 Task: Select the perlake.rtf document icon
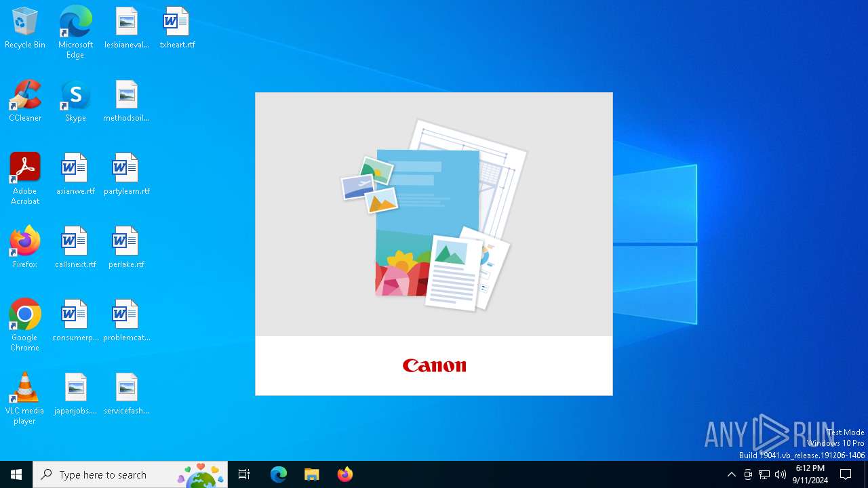coord(127,247)
